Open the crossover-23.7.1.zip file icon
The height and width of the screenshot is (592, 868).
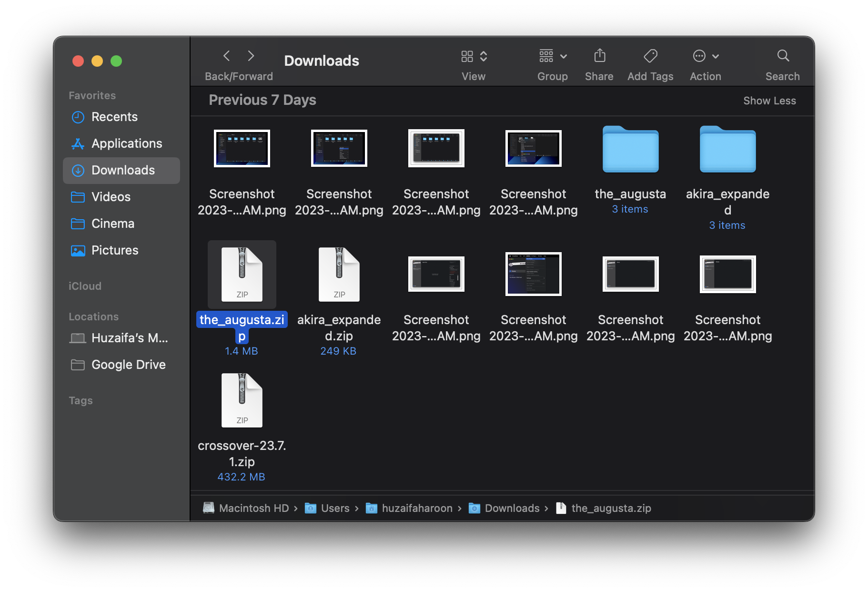tap(242, 400)
